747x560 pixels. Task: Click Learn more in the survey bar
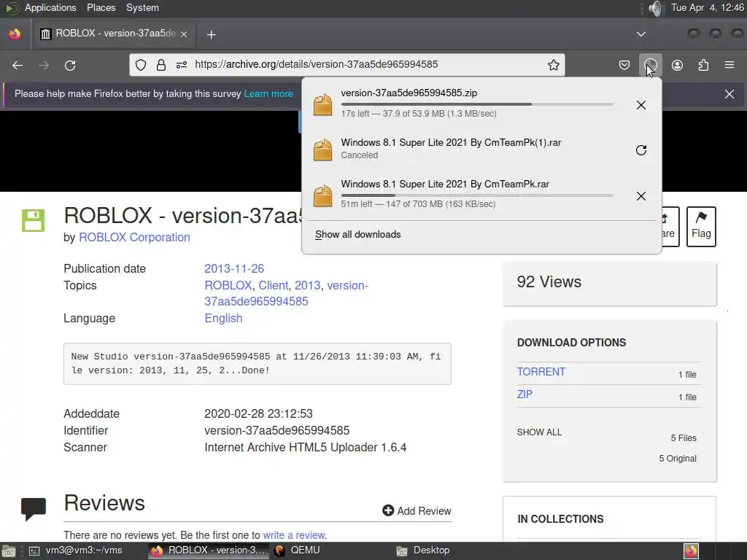click(268, 94)
